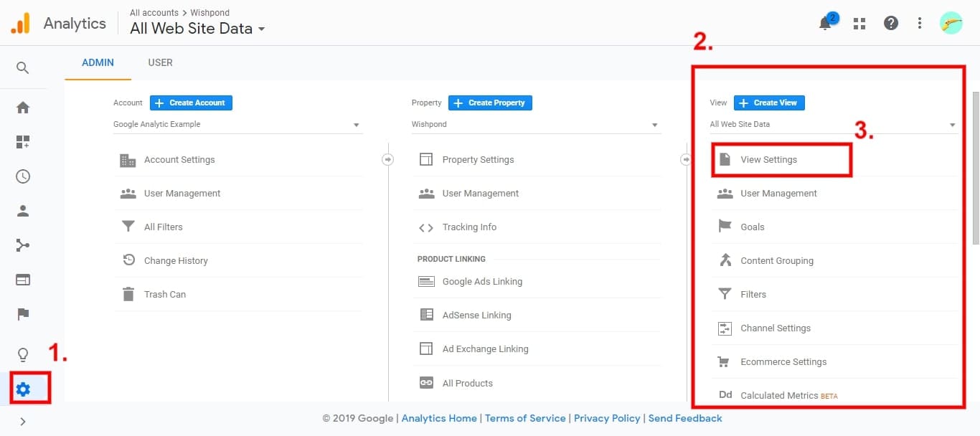The height and width of the screenshot is (436, 980).
Task: Select the ADMIN tab
Action: pos(98,62)
